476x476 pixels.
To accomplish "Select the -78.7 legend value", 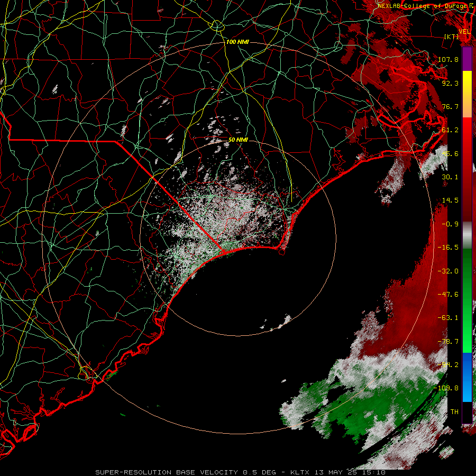I will coord(448,342).
